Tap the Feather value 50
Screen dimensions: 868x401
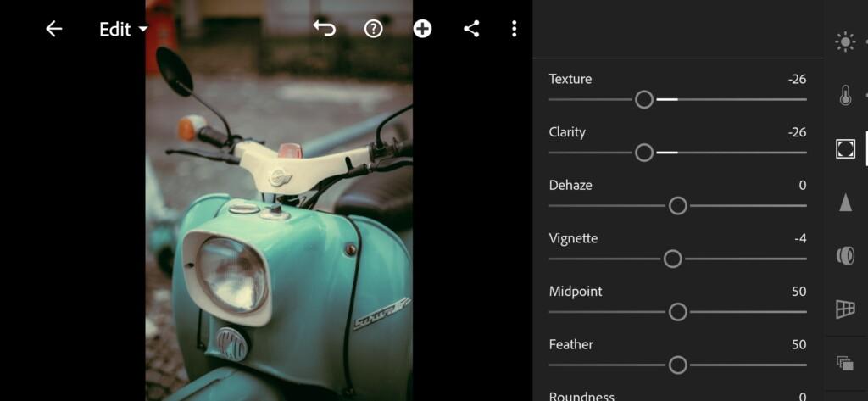click(798, 345)
